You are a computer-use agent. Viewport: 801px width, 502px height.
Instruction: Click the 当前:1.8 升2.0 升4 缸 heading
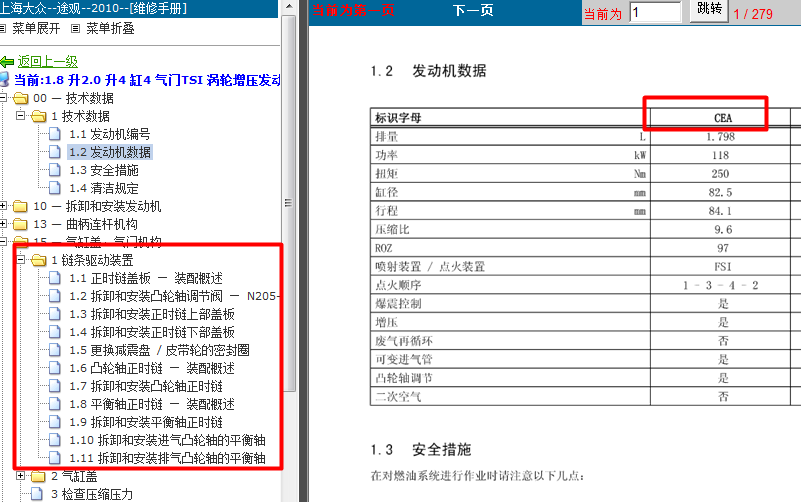147,80
